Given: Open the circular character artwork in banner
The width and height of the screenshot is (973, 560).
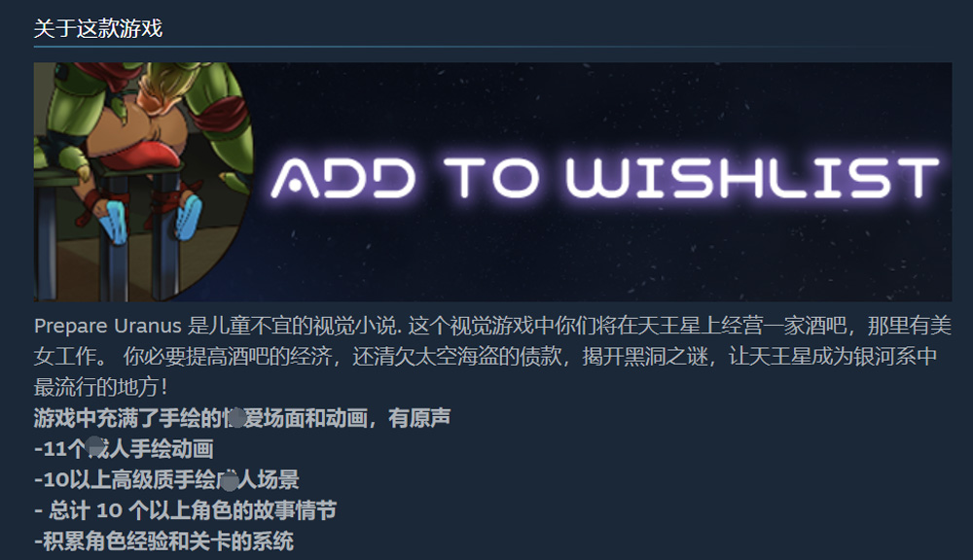Looking at the screenshot, I should 143,182.
